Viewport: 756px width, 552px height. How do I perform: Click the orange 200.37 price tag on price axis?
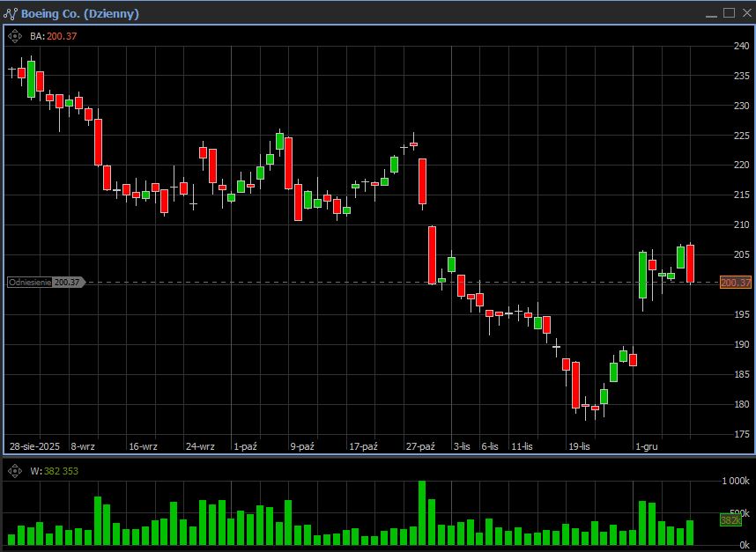(x=735, y=283)
